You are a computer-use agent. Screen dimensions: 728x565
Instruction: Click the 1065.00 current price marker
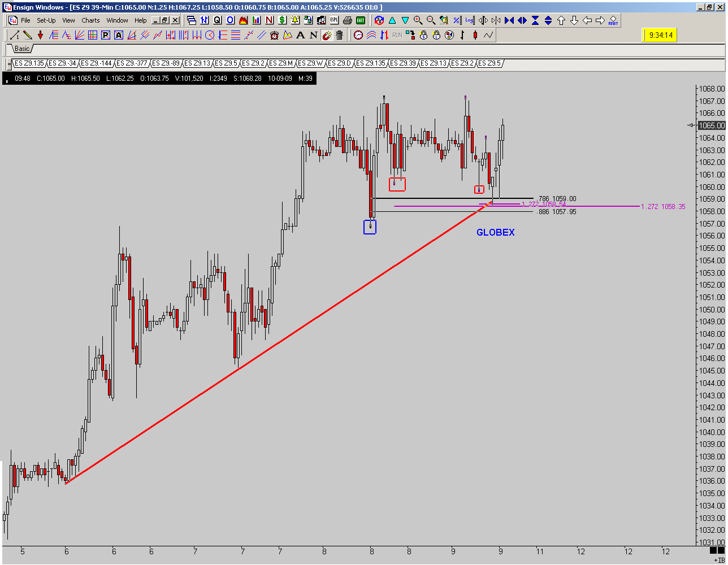pos(711,125)
